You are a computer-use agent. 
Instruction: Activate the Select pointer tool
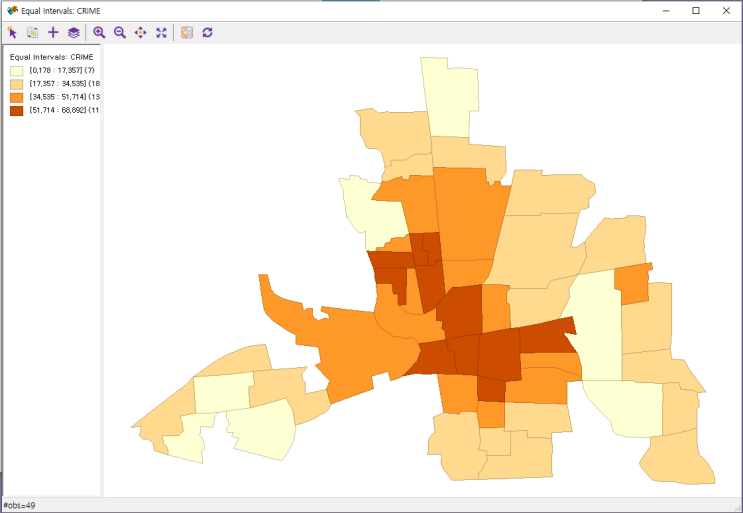click(x=12, y=33)
